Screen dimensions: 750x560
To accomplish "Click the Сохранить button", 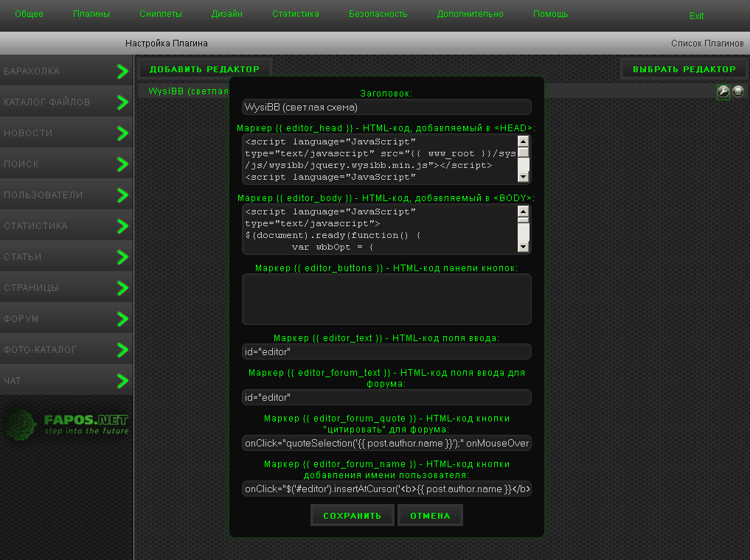I will pos(352,516).
